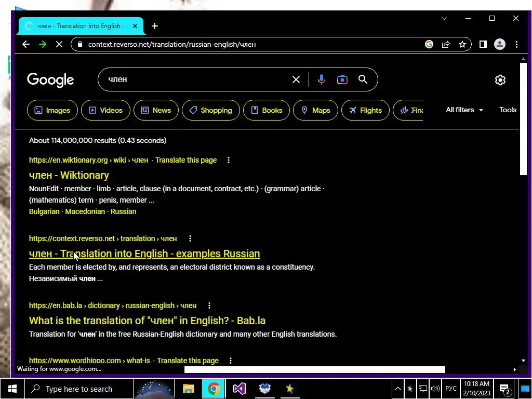
Task: Filter results by News
Action: pos(156,110)
